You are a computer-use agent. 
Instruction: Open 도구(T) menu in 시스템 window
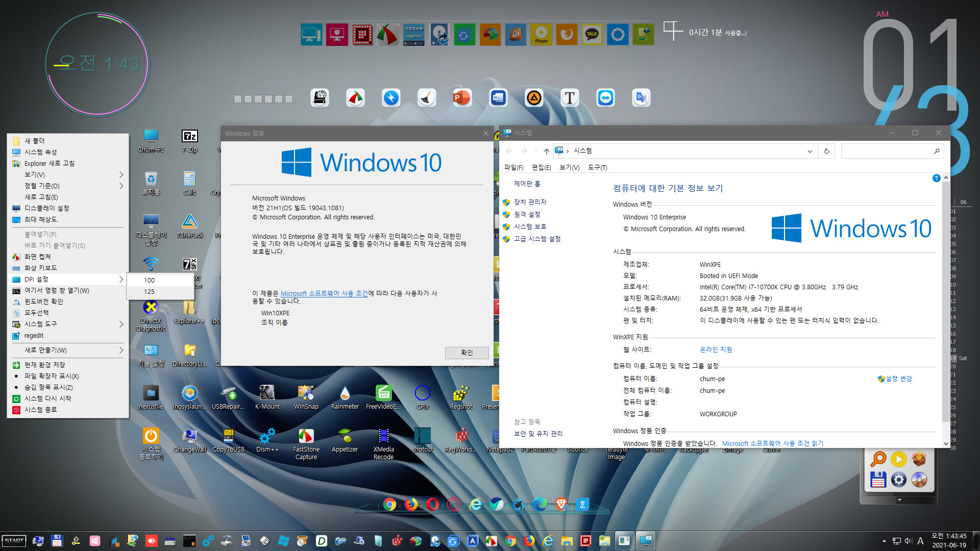(597, 167)
